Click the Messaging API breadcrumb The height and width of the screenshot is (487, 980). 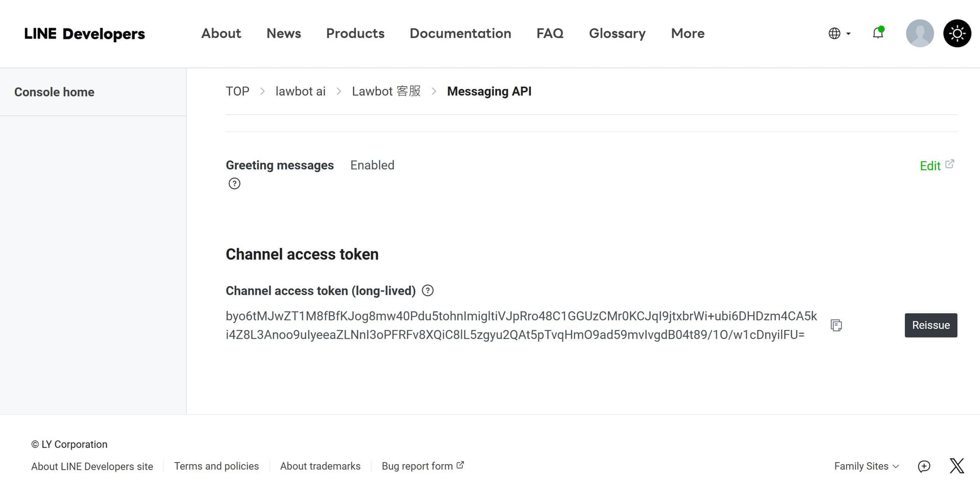[x=489, y=91]
